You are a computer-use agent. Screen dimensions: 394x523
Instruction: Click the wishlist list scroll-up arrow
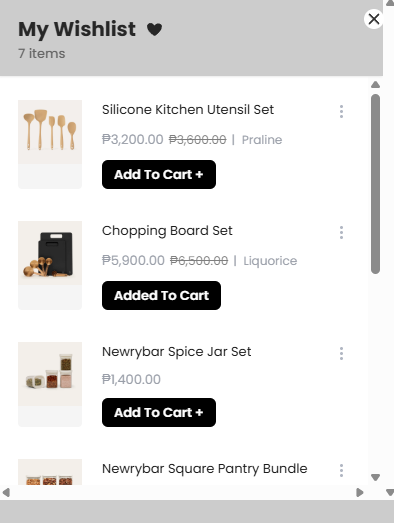click(x=375, y=85)
